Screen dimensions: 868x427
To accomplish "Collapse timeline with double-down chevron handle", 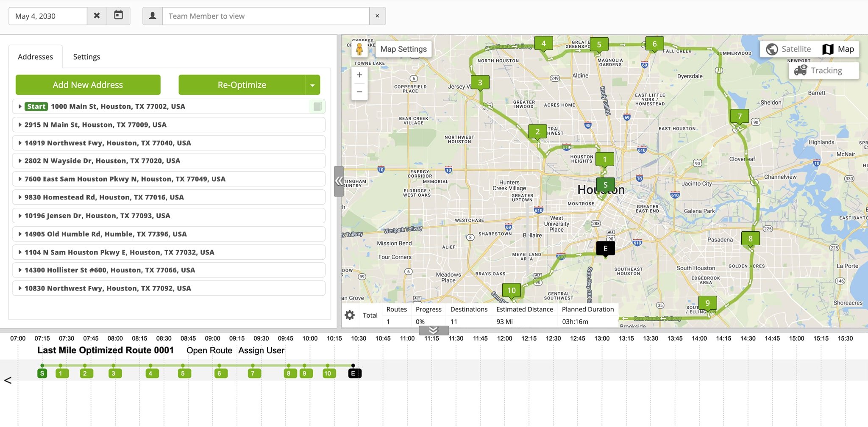I will (434, 330).
